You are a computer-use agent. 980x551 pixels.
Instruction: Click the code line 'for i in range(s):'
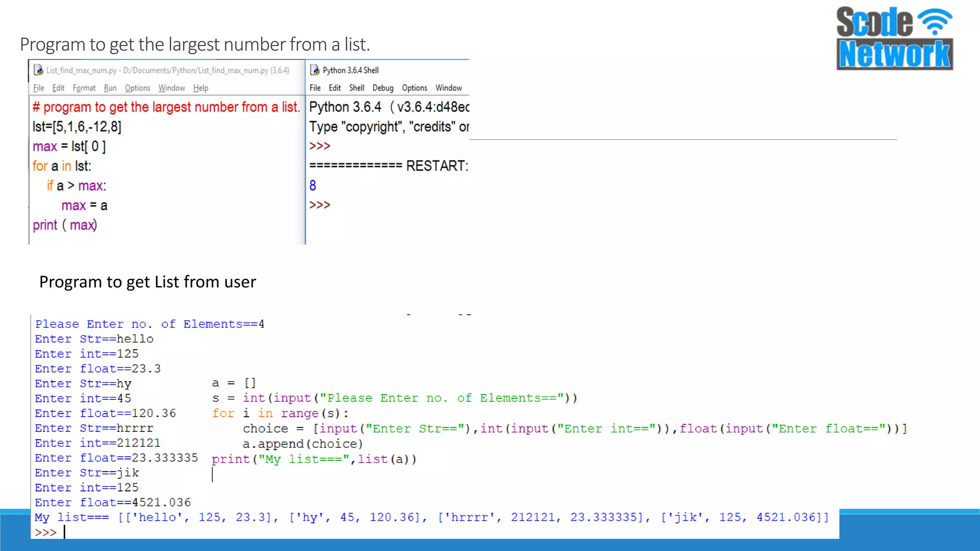280,413
